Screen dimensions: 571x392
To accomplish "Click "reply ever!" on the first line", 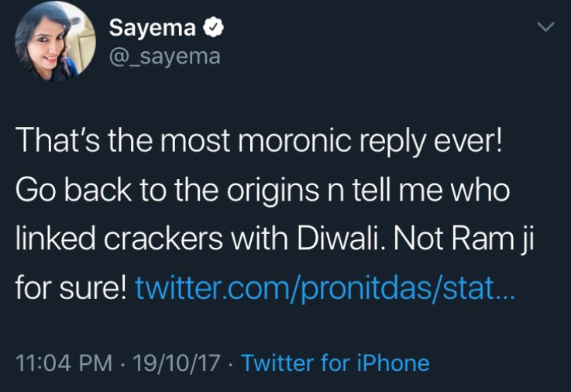I will tap(434, 140).
